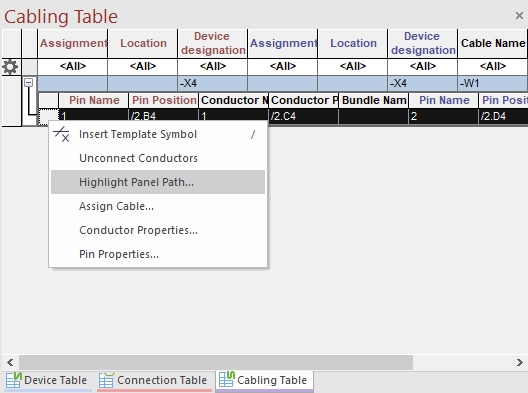This screenshot has height=393, width=528.
Task: Open Pin Properties... from context menu
Action: tap(158, 254)
